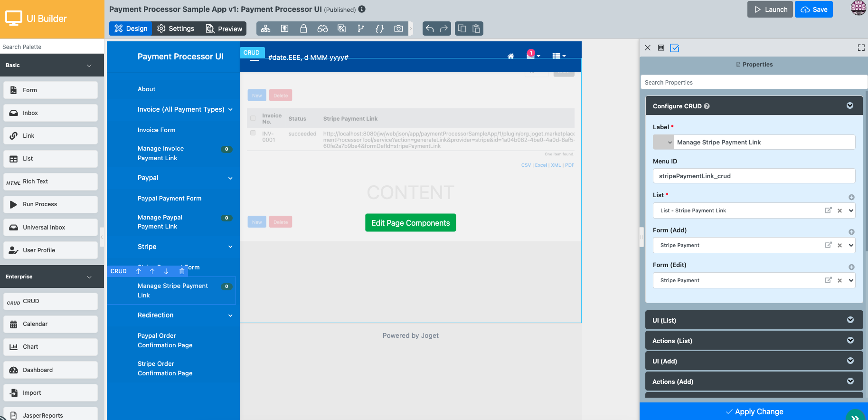Image resolution: width=868 pixels, height=420 pixels.
Task: Click the Launch button
Action: pos(770,10)
